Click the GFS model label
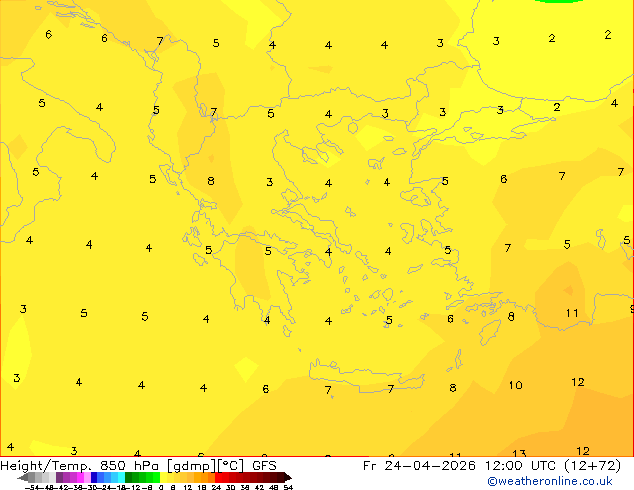The height and width of the screenshot is (490, 634). click(x=264, y=466)
